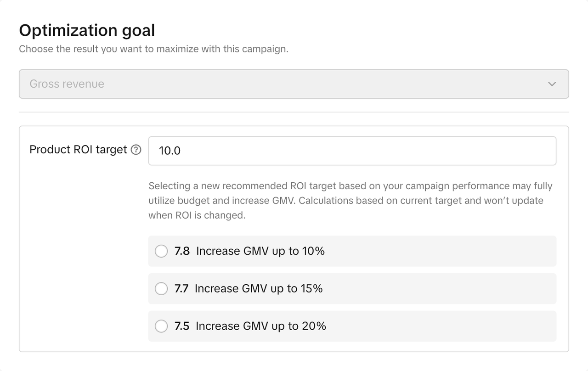Click the "Optimization goal" heading
This screenshot has height=371, width=588.
pos(87,30)
